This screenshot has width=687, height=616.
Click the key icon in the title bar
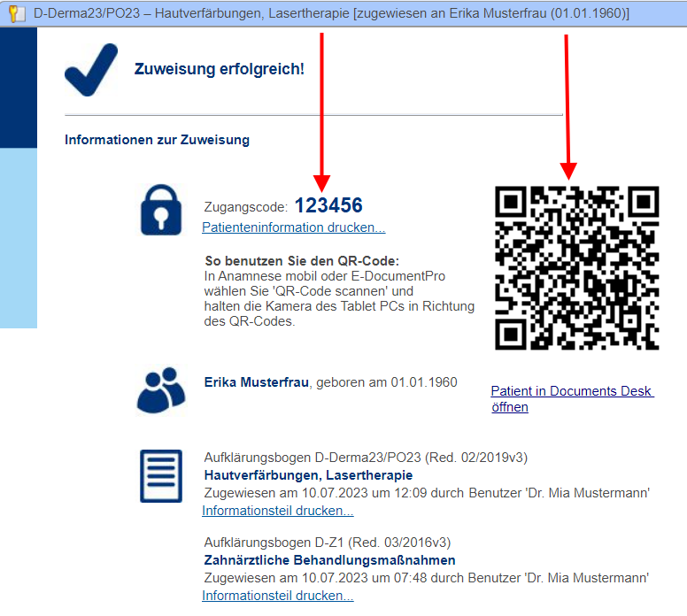16,13
